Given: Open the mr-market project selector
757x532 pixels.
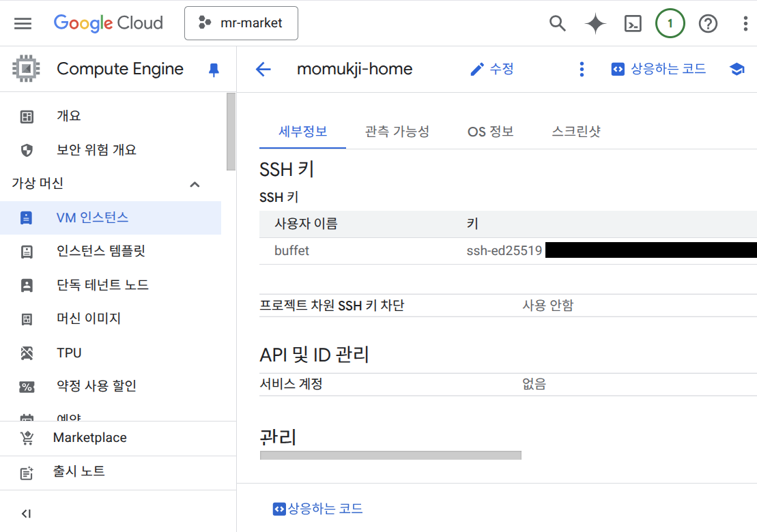Looking at the screenshot, I should tap(241, 23).
